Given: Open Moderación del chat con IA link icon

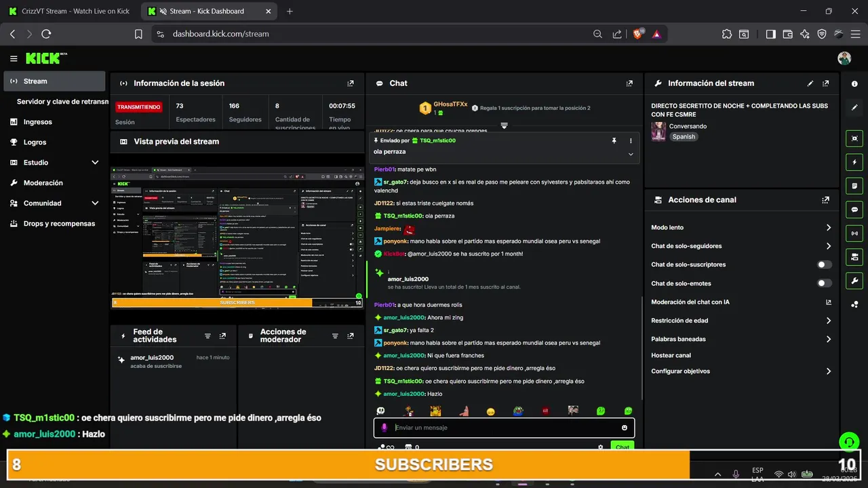Looking at the screenshot, I should 828,302.
